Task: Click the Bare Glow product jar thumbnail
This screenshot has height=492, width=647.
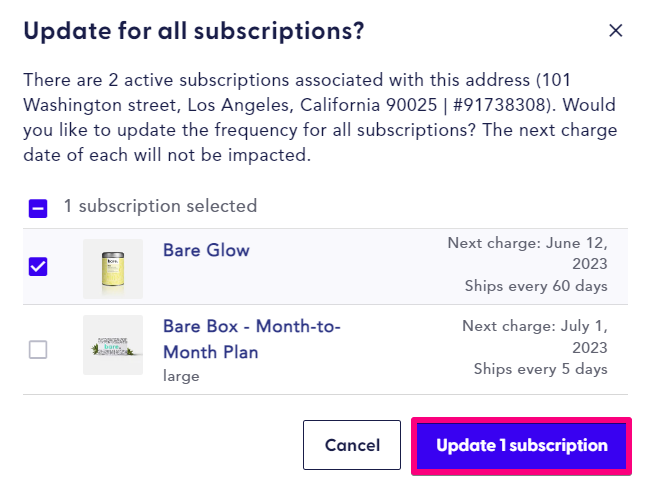Action: coord(113,269)
